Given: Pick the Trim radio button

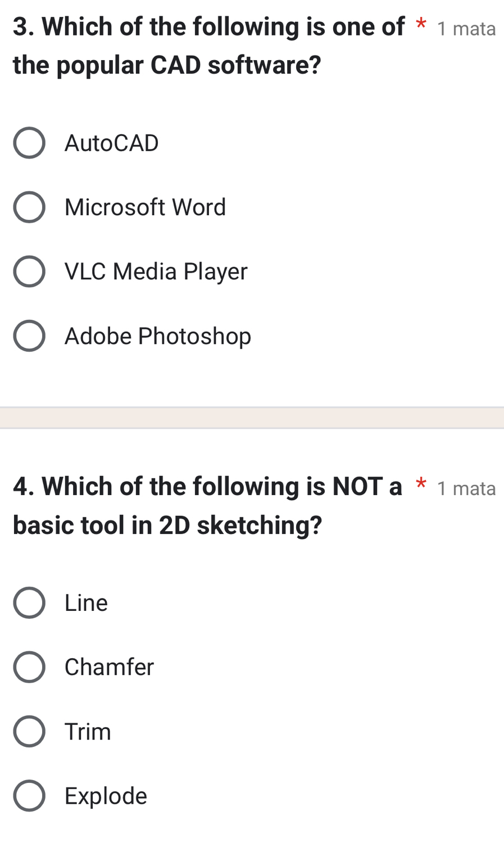Looking at the screenshot, I should 29,732.
